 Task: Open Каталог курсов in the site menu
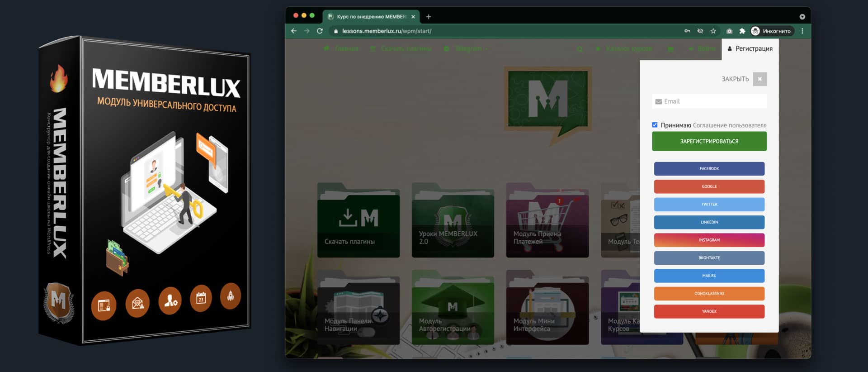pyautogui.click(x=624, y=48)
